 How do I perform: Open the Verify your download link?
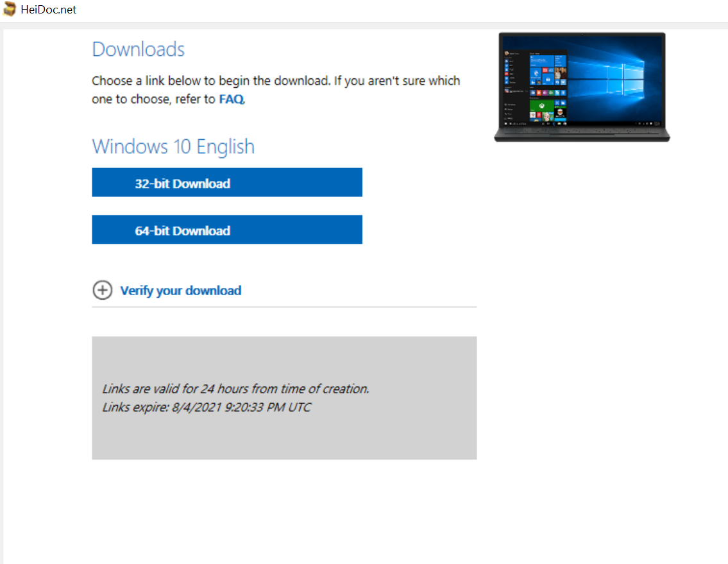coord(180,291)
